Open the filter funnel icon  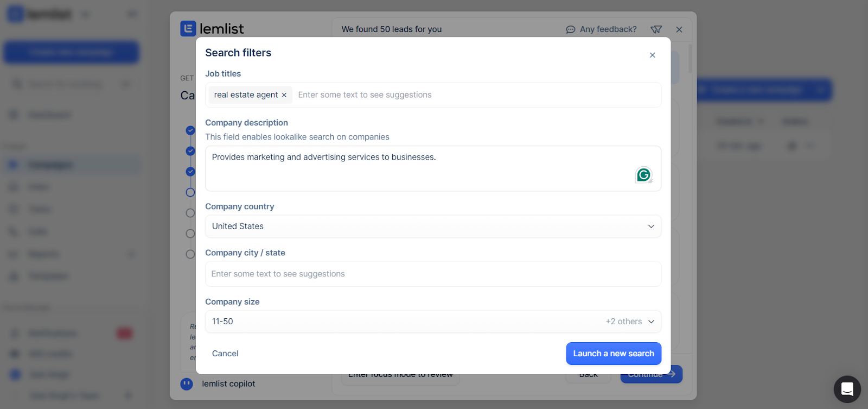tap(656, 29)
